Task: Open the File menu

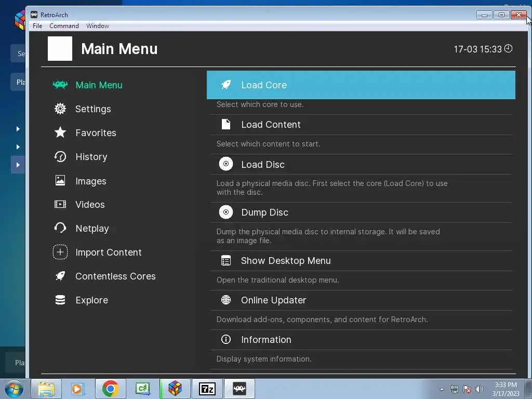Action: click(x=37, y=26)
